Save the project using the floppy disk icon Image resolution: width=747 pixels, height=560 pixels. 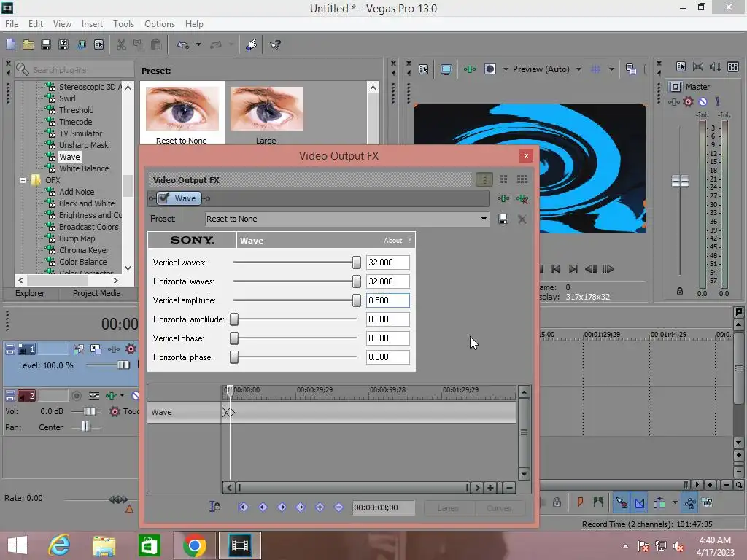coord(46,44)
